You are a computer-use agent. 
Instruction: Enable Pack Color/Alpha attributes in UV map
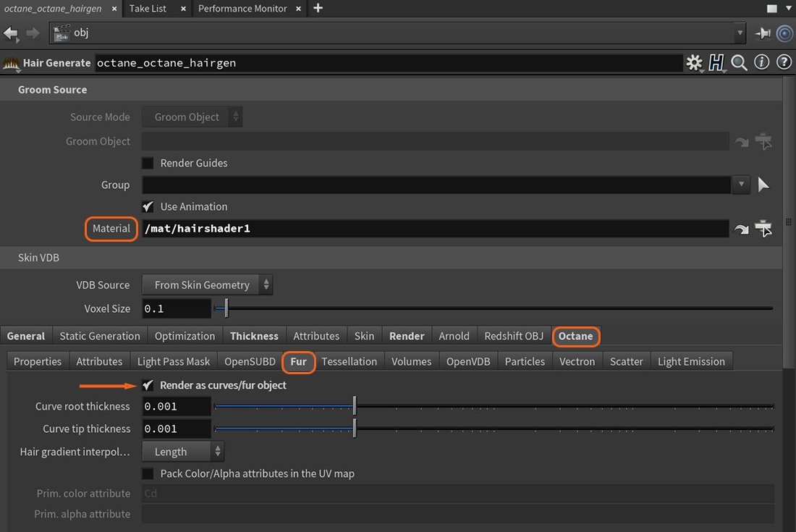148,473
